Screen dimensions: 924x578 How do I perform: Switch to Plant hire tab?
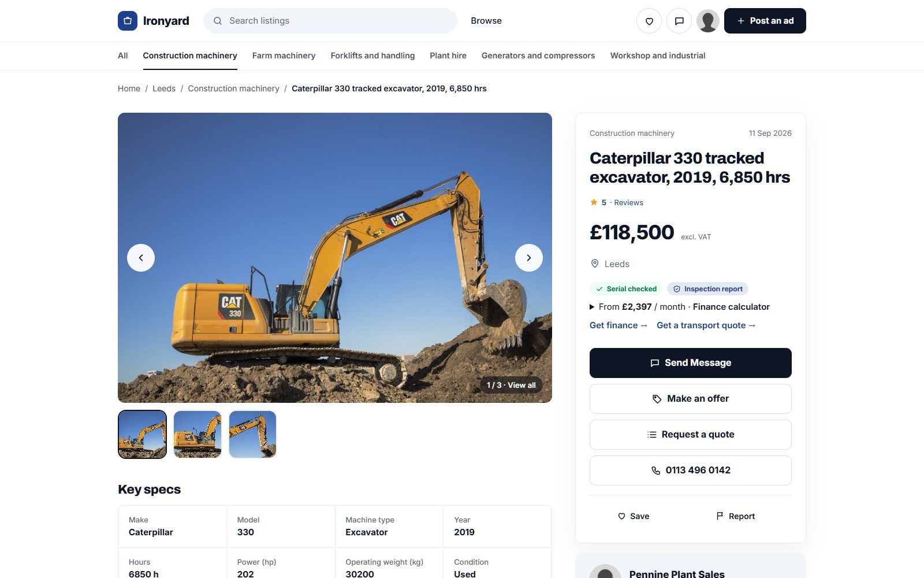pos(448,55)
